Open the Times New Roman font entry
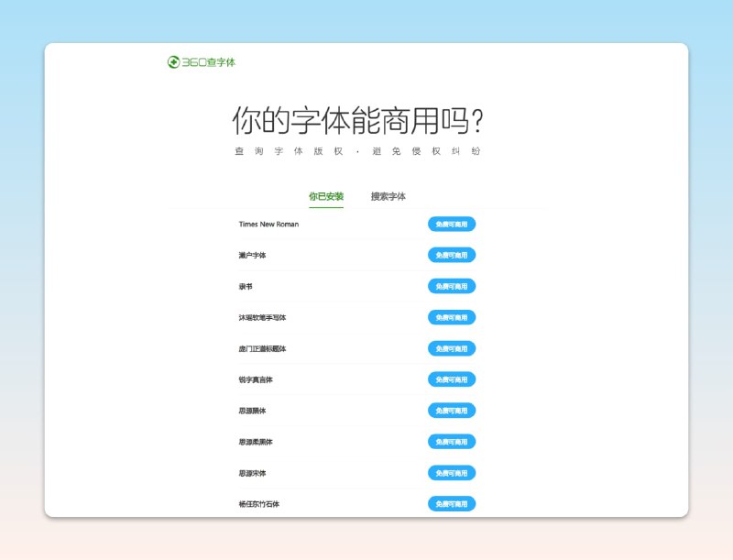This screenshot has height=560, width=733. [268, 225]
